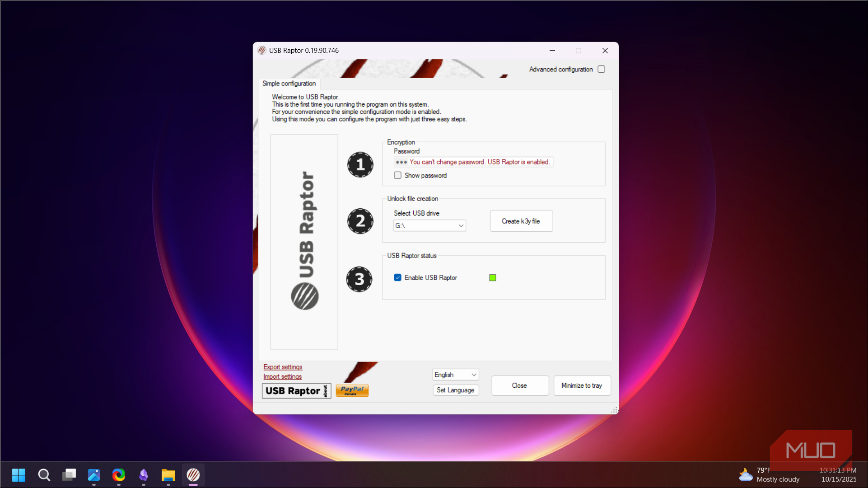This screenshot has width=868, height=488.
Task: Open File Explorer from the taskbar
Action: (168, 475)
